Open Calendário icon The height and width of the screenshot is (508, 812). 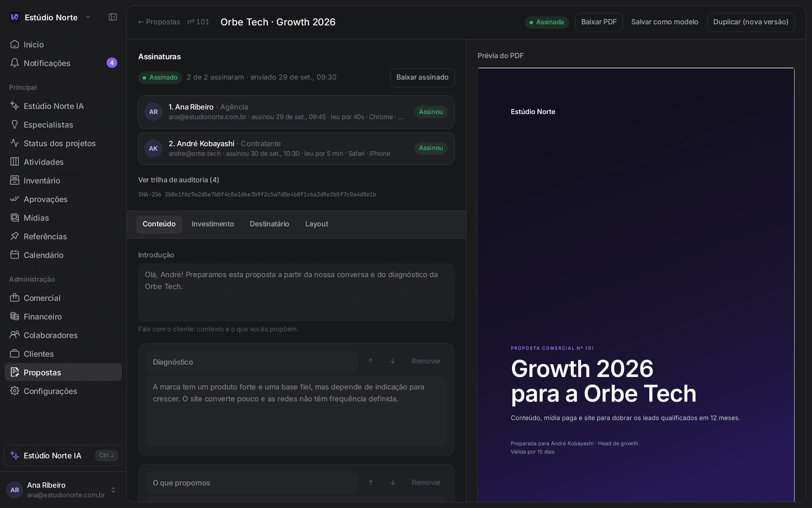pyautogui.click(x=14, y=255)
